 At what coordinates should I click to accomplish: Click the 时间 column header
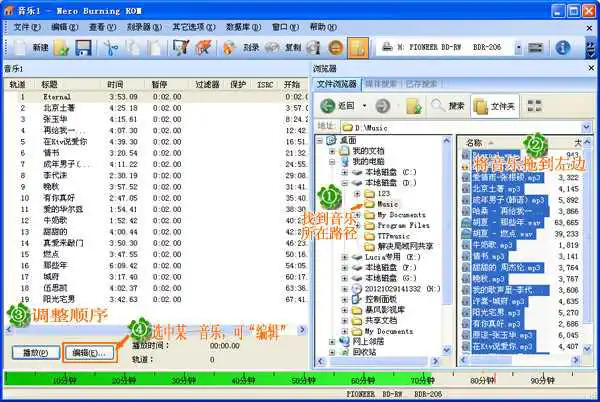(x=115, y=85)
